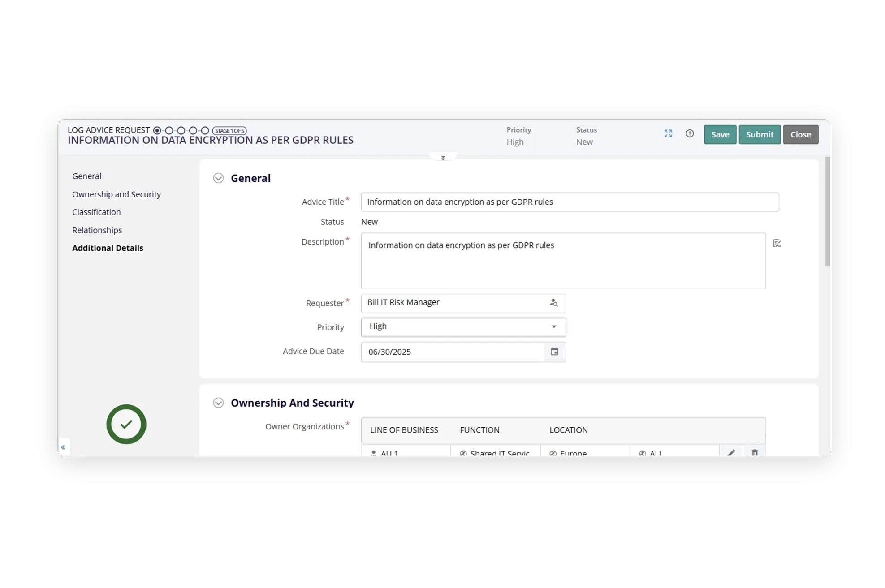Collapse the Ownership And Security section
This screenshot has width=885, height=588.
tap(218, 403)
